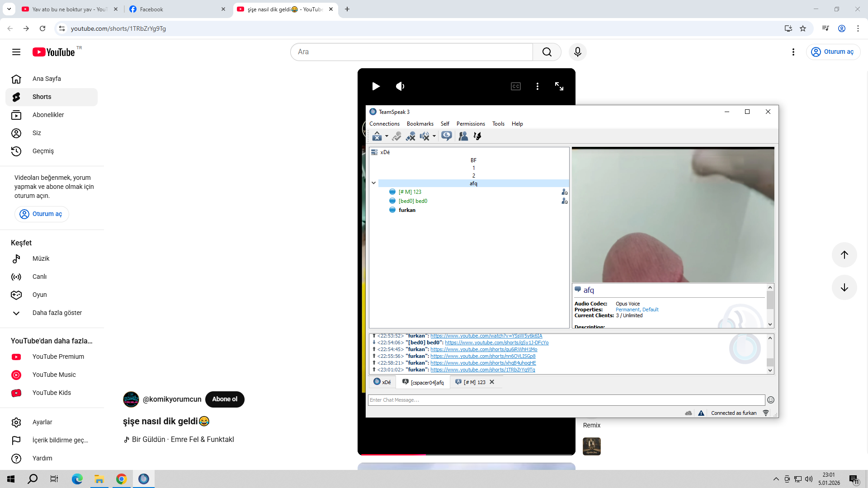The width and height of the screenshot is (868, 488).
Task: Open Windows Start menu
Action: pyautogui.click(x=11, y=479)
